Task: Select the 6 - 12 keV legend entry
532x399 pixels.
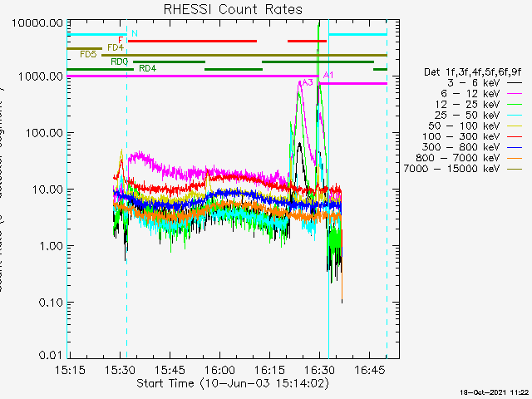Action: click(481, 94)
